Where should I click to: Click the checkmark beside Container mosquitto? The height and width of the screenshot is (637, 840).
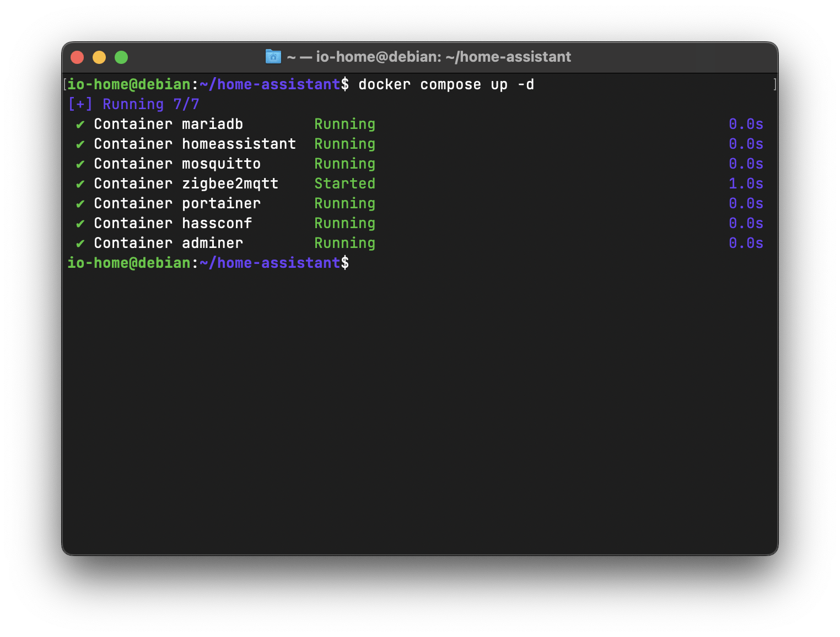click(x=80, y=164)
